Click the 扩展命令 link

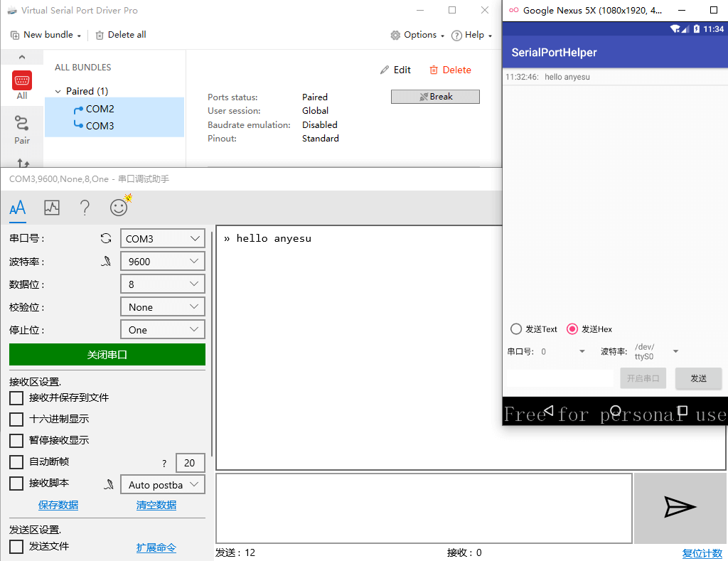coord(156,547)
